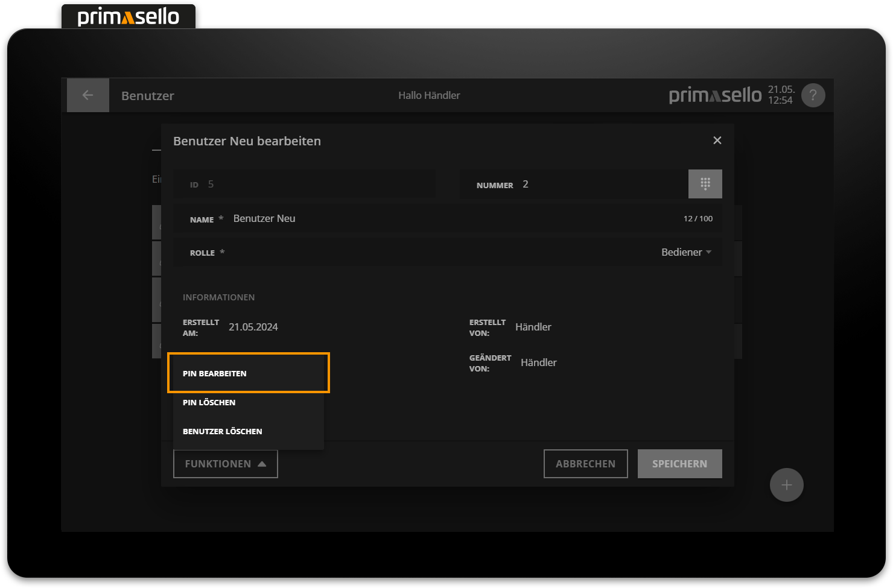
Task: Close the Benutzer Neu bearbeiten dialog
Action: coord(717,140)
